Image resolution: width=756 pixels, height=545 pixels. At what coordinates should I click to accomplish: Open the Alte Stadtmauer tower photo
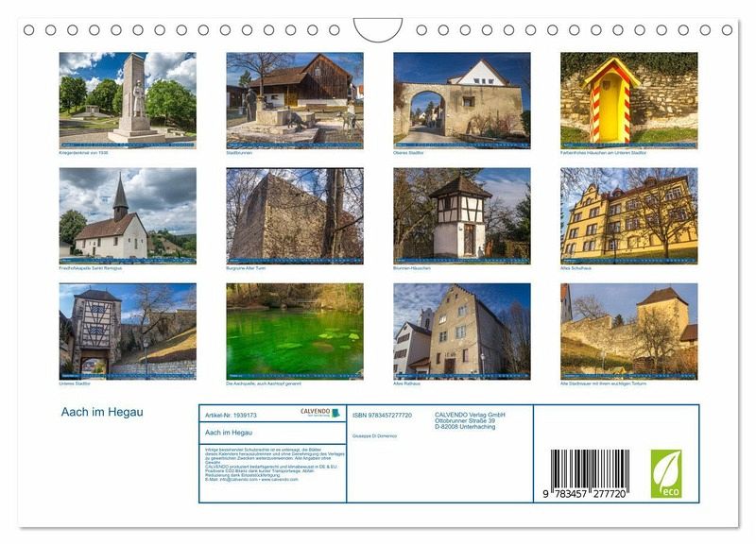coord(628,331)
